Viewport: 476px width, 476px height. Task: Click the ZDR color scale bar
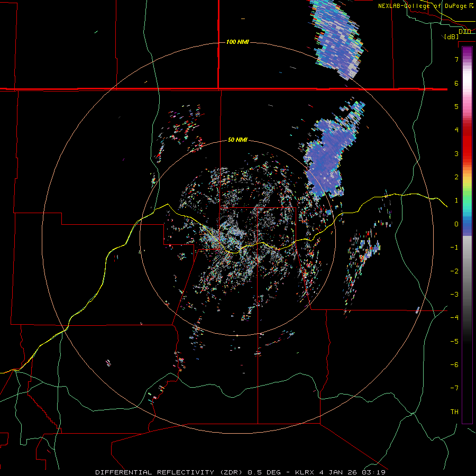467,235
